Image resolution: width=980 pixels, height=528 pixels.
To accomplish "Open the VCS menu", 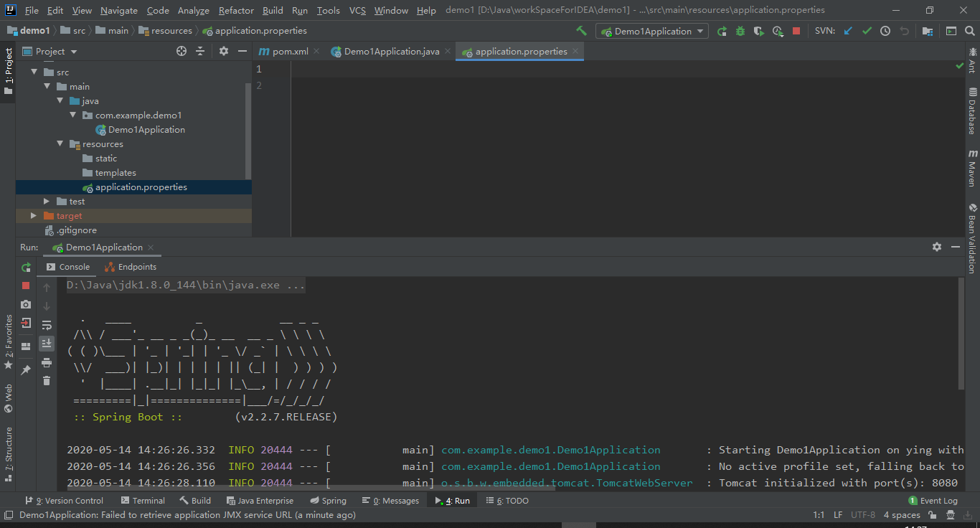I will pos(357,10).
